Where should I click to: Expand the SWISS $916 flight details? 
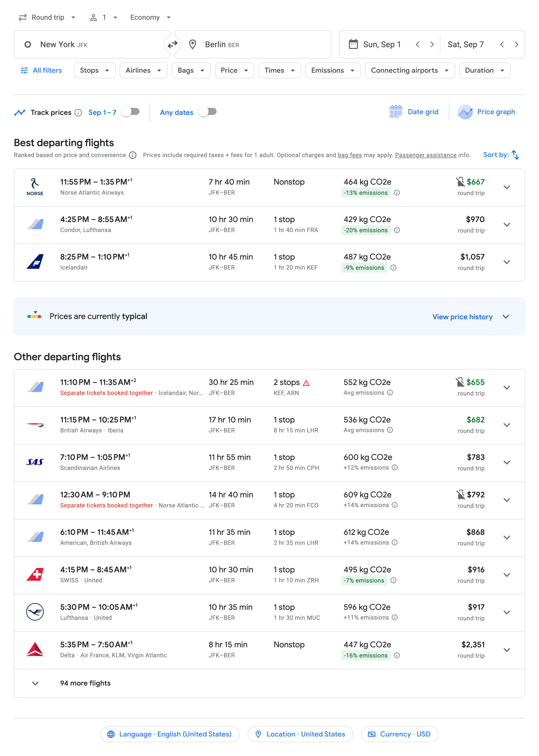[x=507, y=575]
